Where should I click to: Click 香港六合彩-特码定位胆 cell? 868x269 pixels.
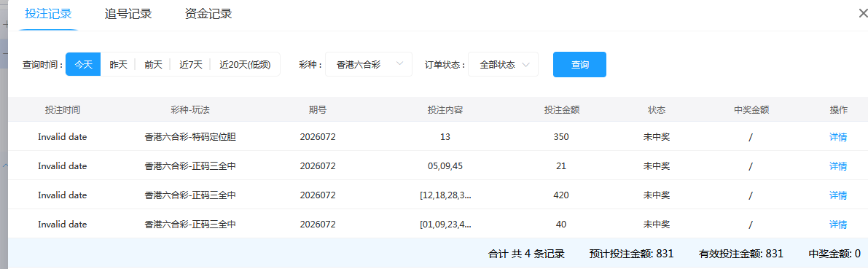pyautogui.click(x=190, y=137)
